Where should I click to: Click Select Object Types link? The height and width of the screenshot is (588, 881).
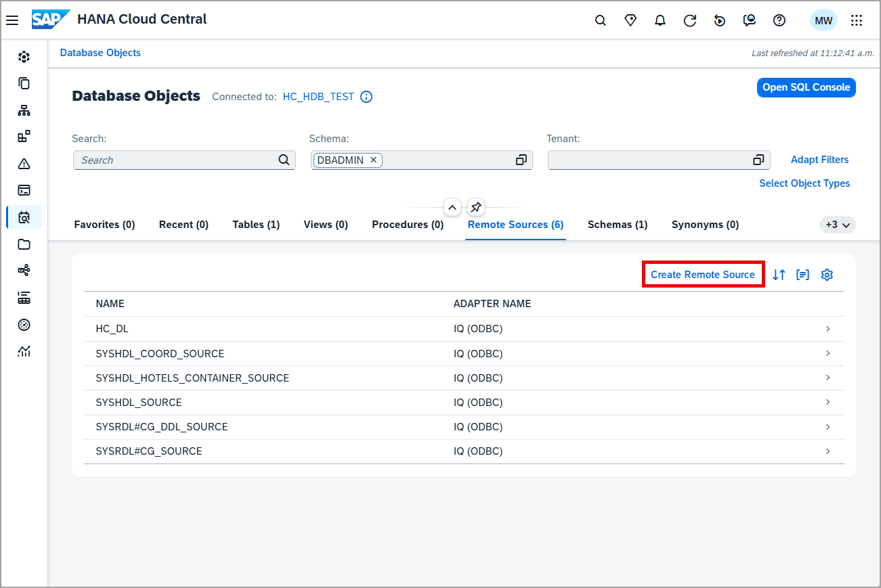pos(804,183)
